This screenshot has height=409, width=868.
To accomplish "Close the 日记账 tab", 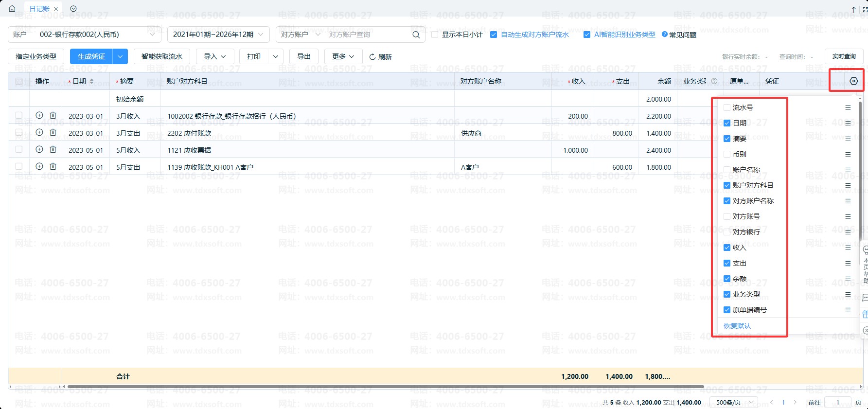I will coord(56,9).
